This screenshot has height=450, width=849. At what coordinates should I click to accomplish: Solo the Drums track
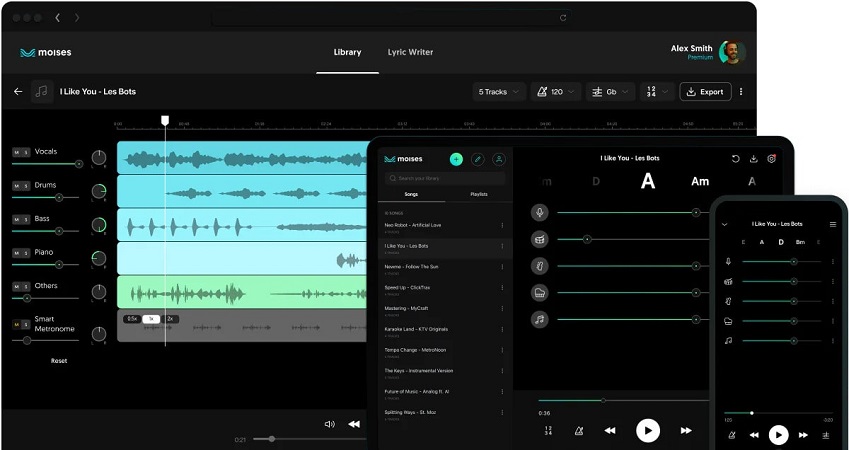click(25, 186)
